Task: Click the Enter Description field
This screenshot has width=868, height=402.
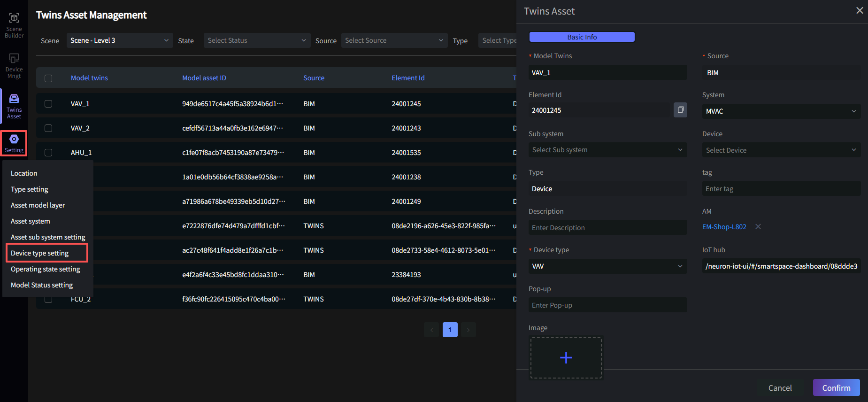Action: [607, 228]
